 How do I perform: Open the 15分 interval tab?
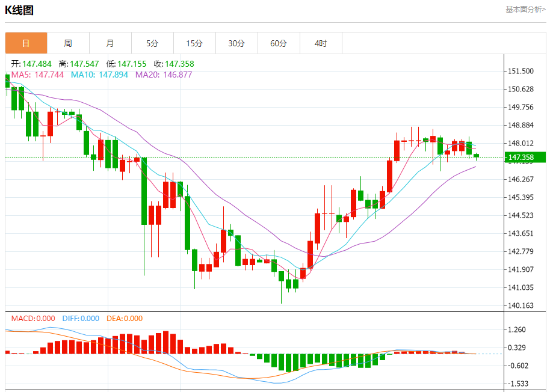pyautogui.click(x=194, y=43)
